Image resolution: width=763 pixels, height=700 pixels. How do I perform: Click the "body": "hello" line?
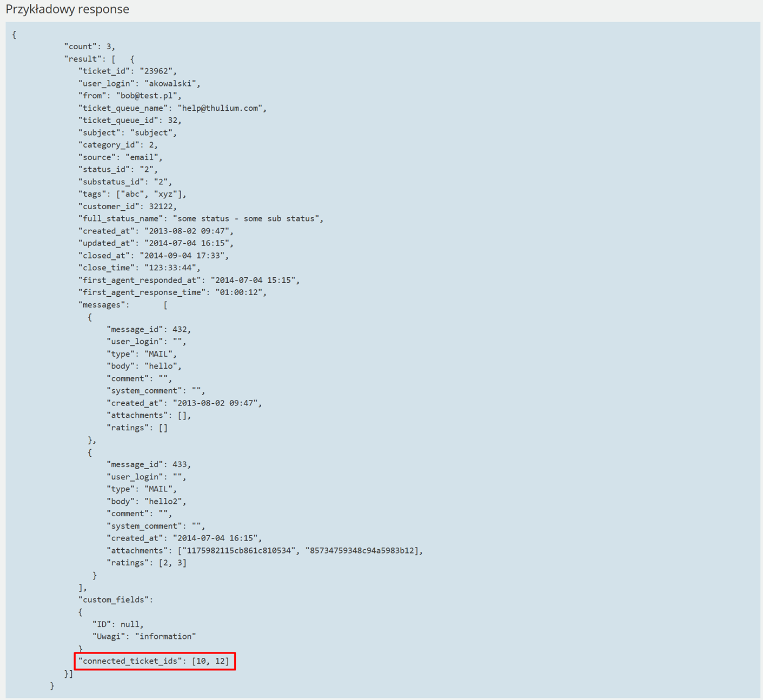[144, 366]
